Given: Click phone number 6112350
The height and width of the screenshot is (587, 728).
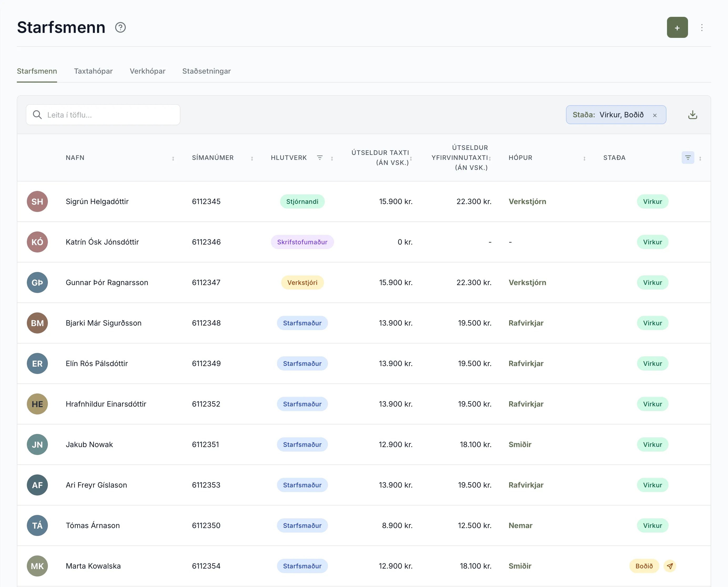Looking at the screenshot, I should [x=206, y=525].
